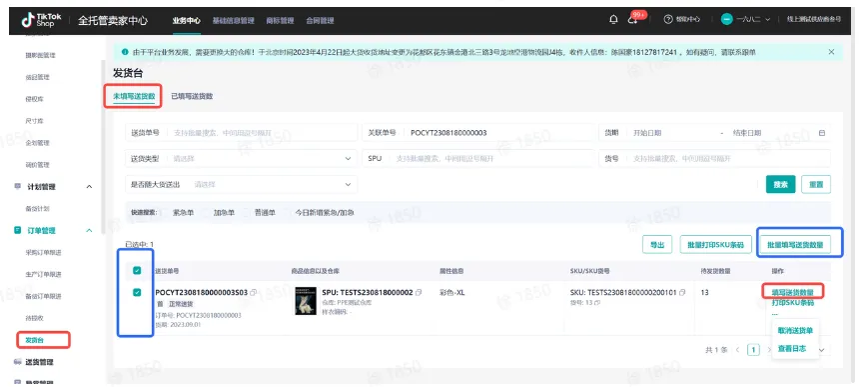Open the calendar icon in 货期 field
The image size is (868, 387).
pos(821,133)
